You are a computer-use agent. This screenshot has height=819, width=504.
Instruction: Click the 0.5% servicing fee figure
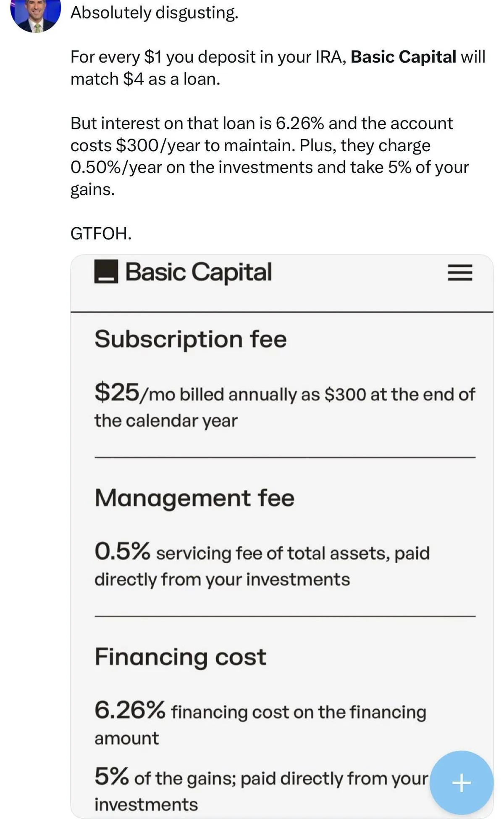pyautogui.click(x=122, y=551)
